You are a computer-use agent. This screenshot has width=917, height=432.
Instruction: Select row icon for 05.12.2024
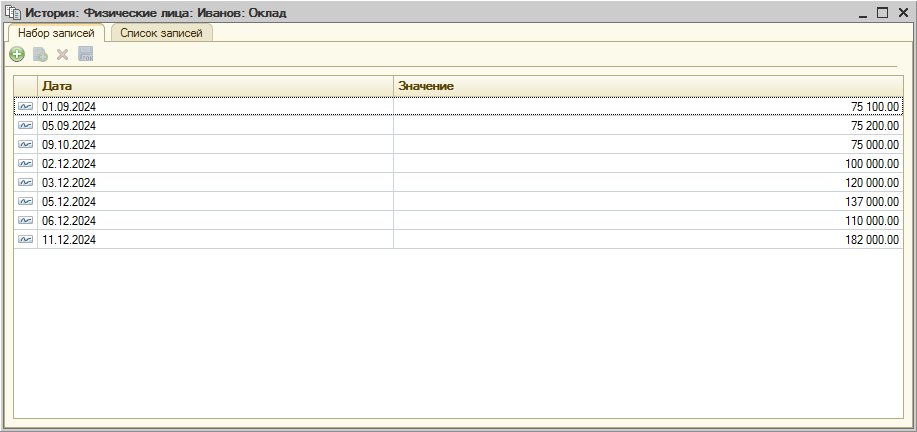pos(25,201)
